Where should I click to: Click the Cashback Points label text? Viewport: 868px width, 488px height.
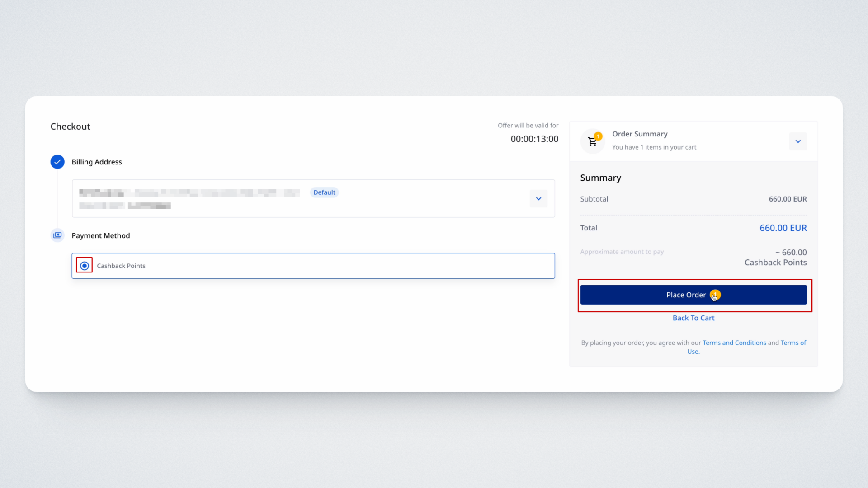(121, 266)
